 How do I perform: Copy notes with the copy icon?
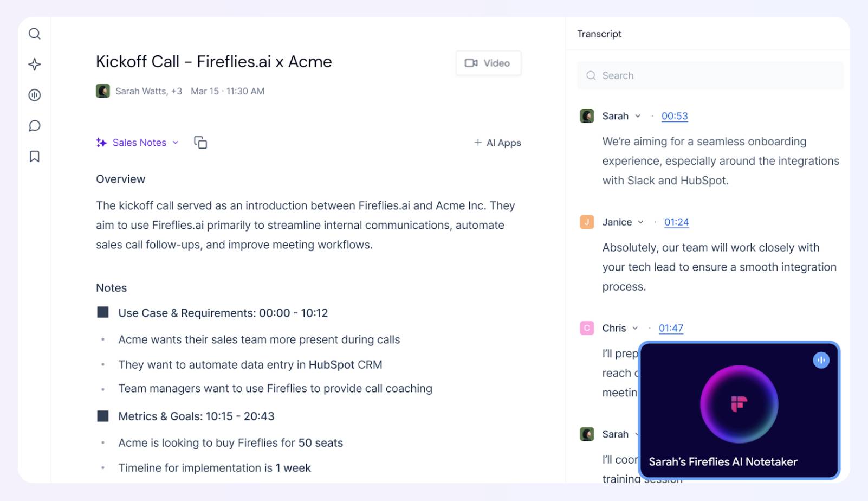(x=200, y=143)
